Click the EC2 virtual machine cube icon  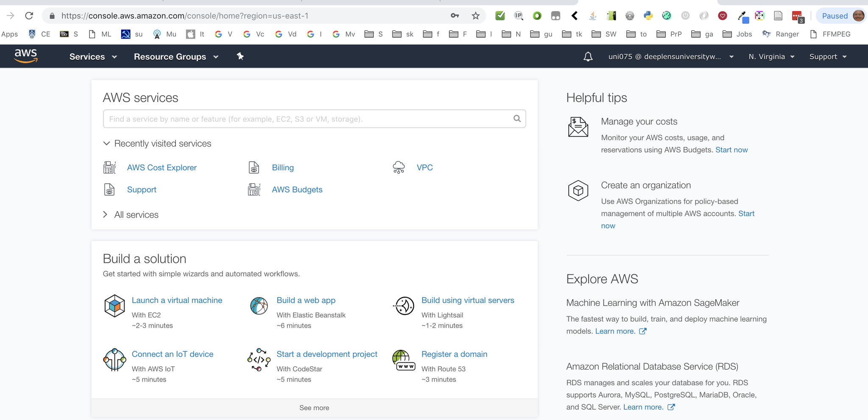tap(114, 306)
